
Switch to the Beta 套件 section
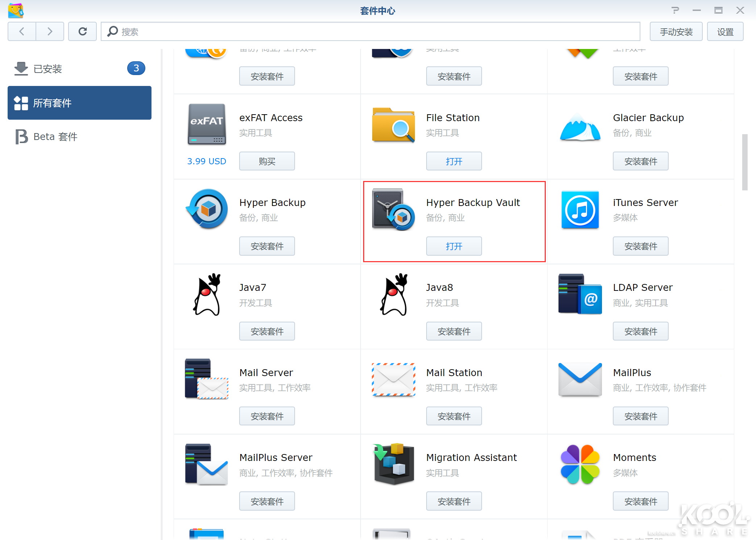click(55, 137)
